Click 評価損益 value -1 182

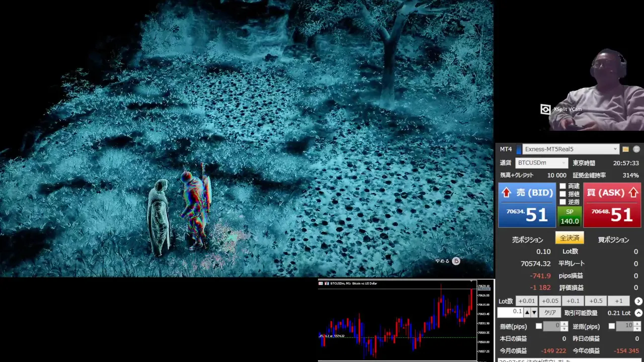coord(540,288)
